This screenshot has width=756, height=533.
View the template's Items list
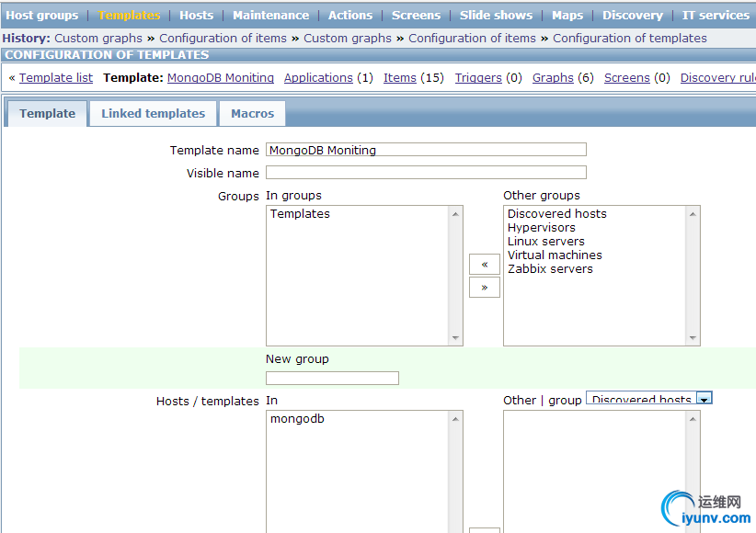400,77
